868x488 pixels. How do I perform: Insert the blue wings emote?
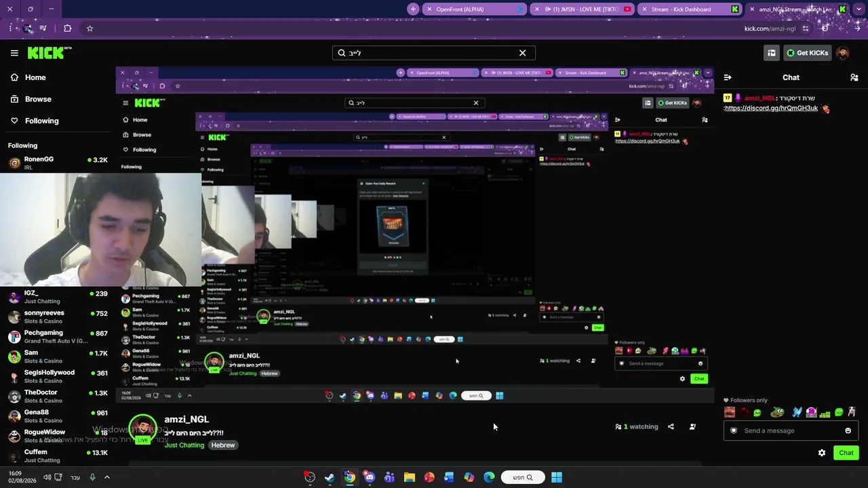coord(797,412)
